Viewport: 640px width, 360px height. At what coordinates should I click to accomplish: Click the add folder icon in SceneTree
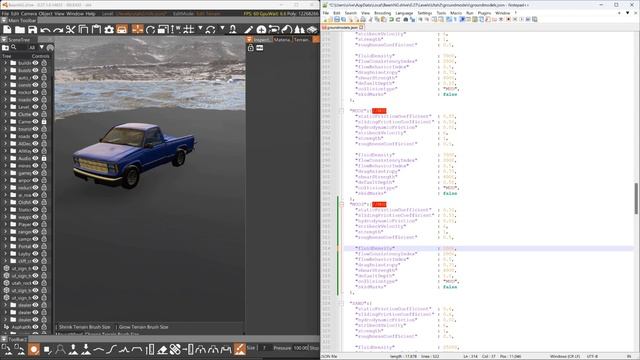coord(5,48)
